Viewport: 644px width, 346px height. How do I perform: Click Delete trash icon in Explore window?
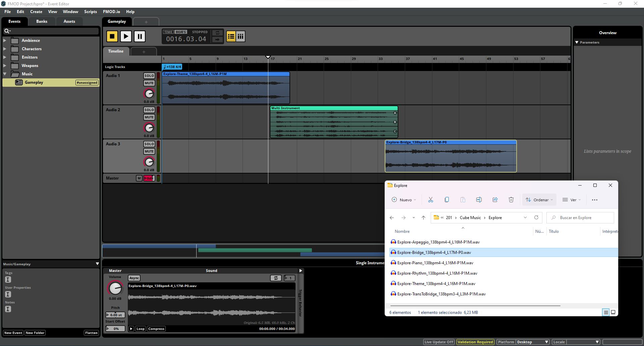point(511,200)
